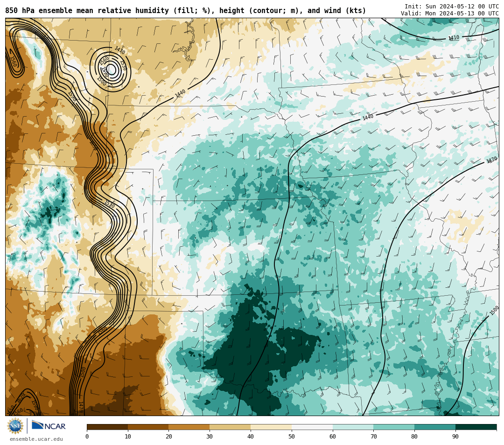The width and height of the screenshot is (504, 445).
Task: Click the 80–90 teal colorbar swatch
Action: (435, 427)
